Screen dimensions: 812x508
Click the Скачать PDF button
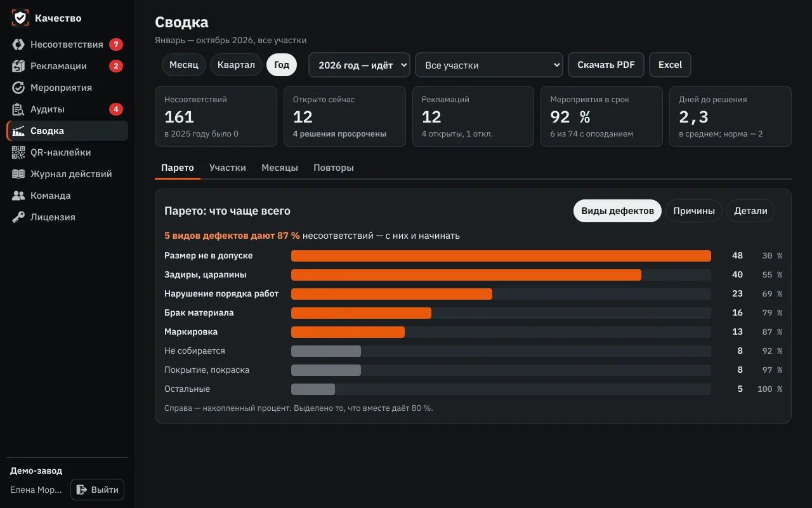click(606, 65)
